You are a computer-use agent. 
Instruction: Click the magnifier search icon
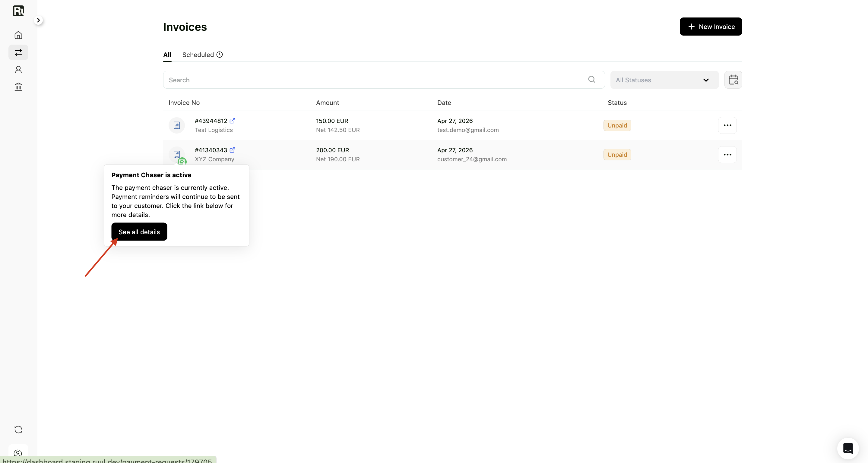click(x=592, y=80)
